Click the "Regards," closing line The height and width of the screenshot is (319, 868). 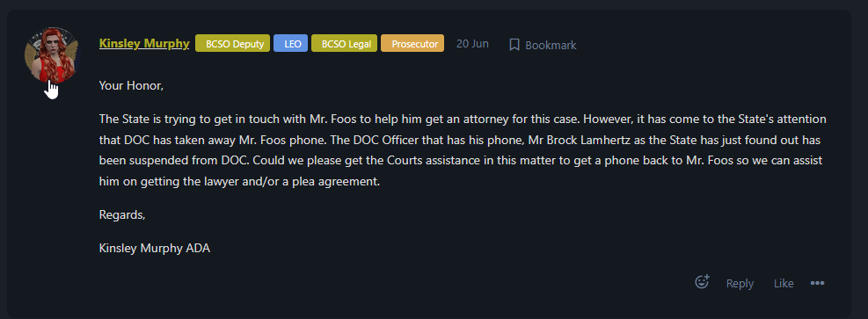click(x=122, y=214)
